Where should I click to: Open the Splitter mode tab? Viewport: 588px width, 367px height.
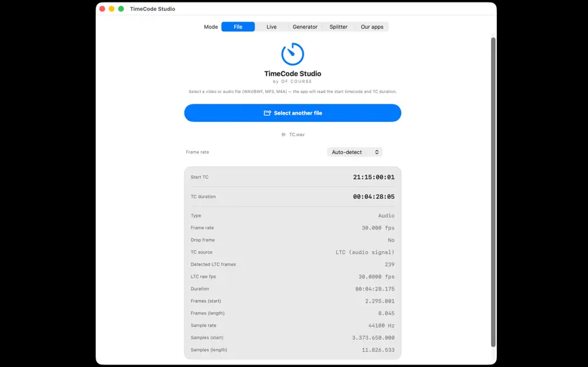click(x=338, y=27)
